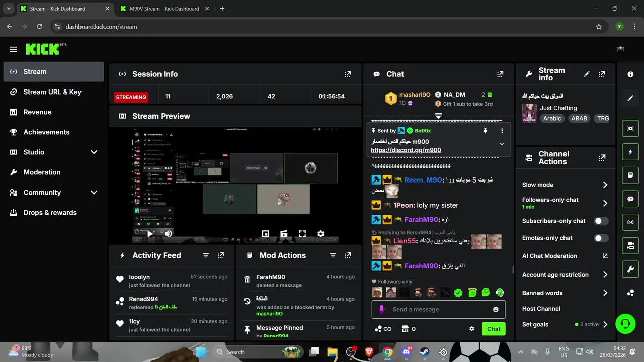Click the Just Chatting category thumbnail
Viewport: 644px width, 362px height.
[x=529, y=113]
